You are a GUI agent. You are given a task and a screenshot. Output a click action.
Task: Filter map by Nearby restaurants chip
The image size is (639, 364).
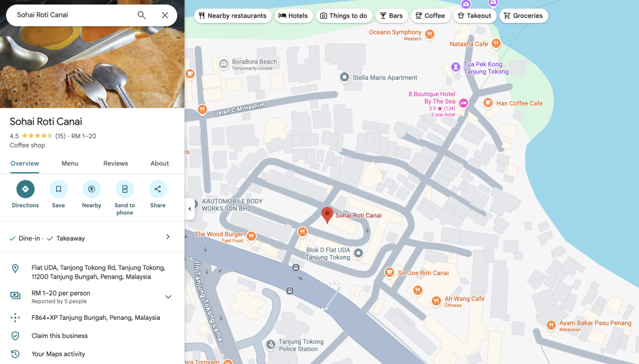(x=232, y=16)
